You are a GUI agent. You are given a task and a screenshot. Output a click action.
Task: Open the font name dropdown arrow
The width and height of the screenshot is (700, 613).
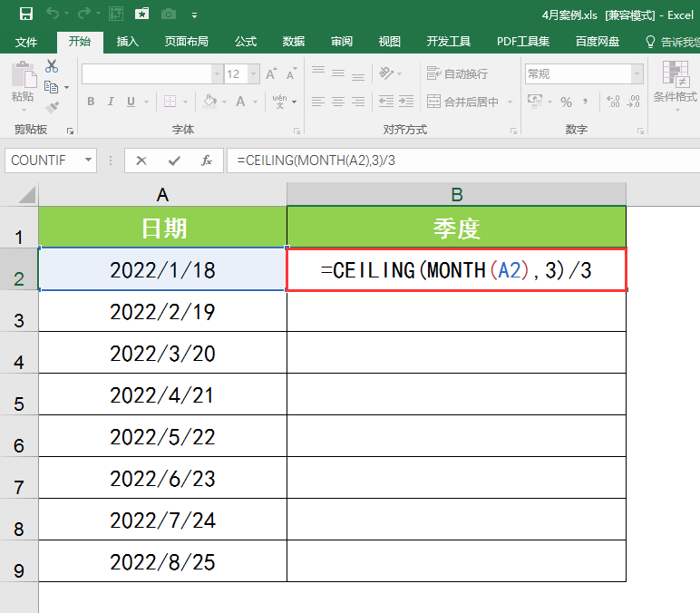point(218,73)
